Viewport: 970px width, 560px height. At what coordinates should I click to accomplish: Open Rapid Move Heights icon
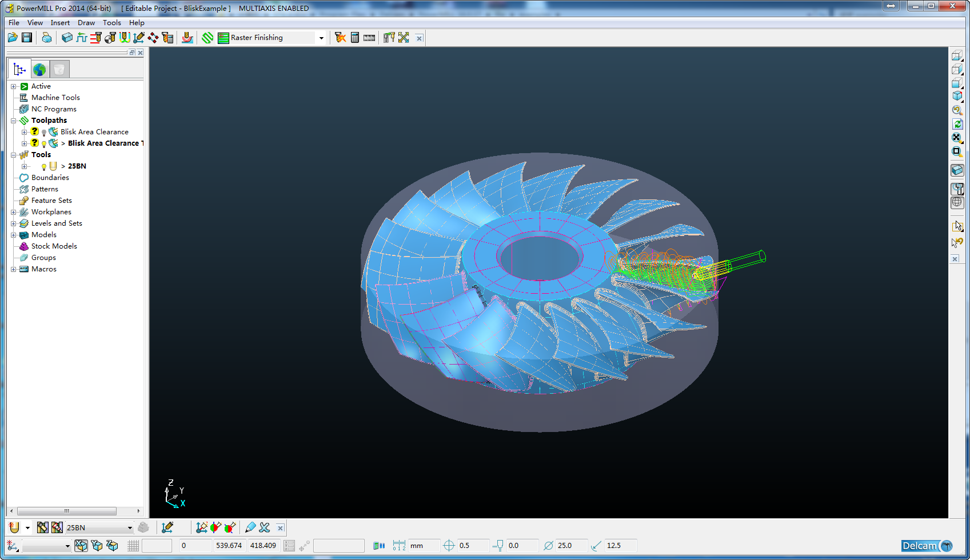(x=96, y=38)
